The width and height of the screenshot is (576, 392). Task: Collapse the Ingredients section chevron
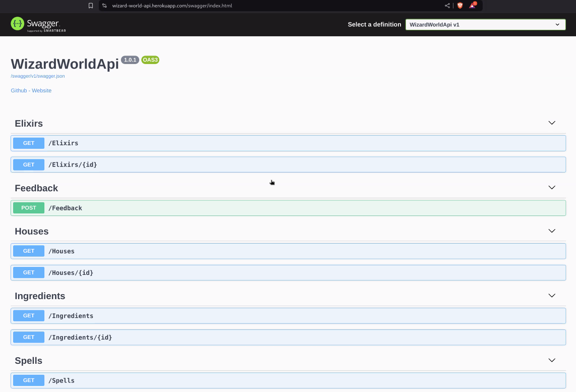click(552, 295)
